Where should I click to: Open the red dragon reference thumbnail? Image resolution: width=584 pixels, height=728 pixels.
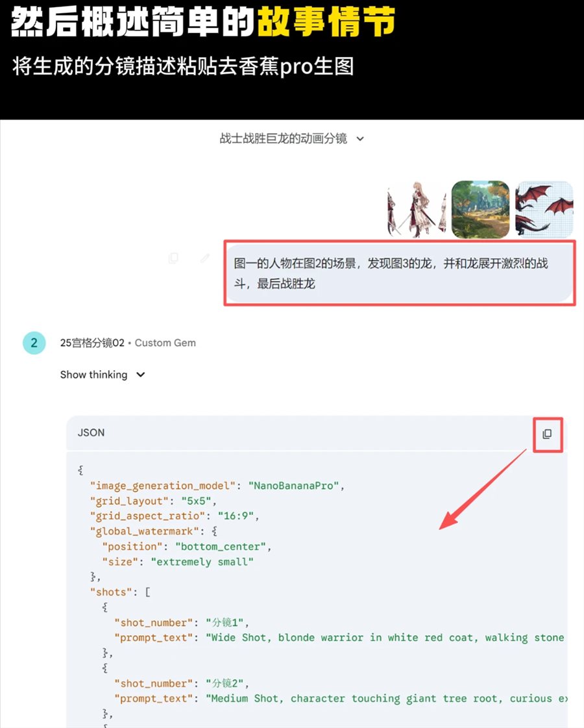pyautogui.click(x=544, y=209)
